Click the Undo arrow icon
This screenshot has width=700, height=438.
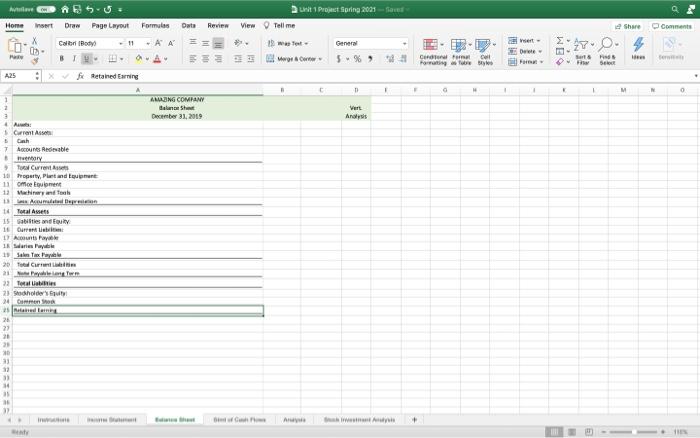pyautogui.click(x=90, y=9)
